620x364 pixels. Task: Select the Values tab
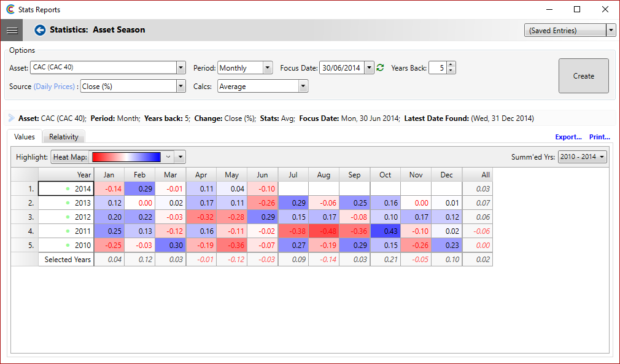coord(25,136)
